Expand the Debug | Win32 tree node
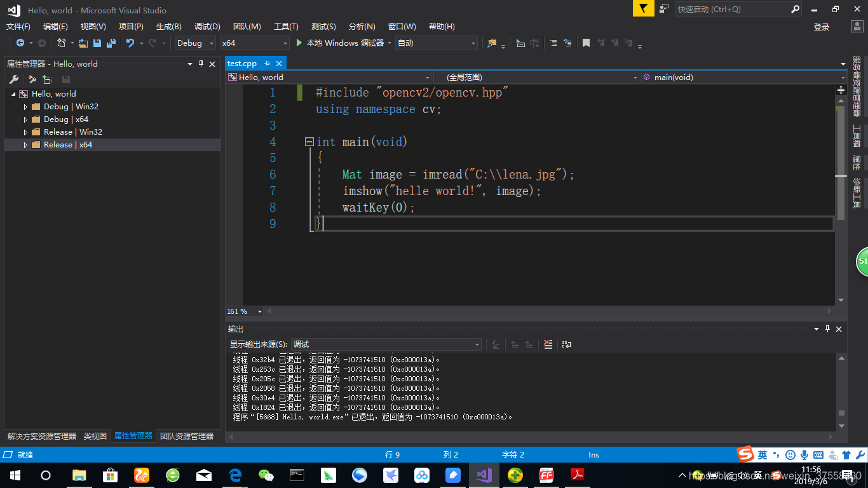The height and width of the screenshot is (488, 868). click(x=26, y=107)
